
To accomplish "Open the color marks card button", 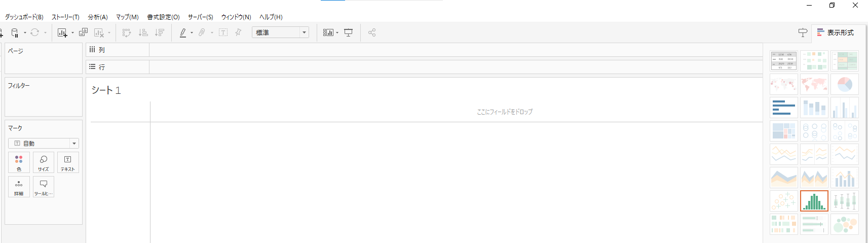I will click(19, 162).
